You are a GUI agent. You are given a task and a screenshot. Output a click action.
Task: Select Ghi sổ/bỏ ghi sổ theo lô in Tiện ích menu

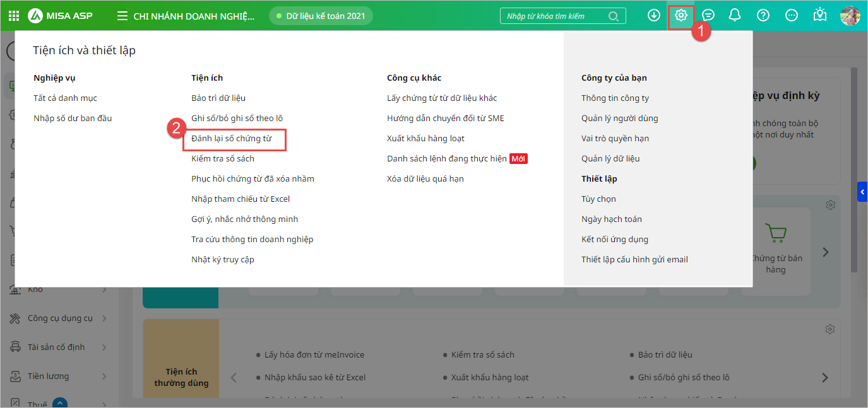(237, 119)
